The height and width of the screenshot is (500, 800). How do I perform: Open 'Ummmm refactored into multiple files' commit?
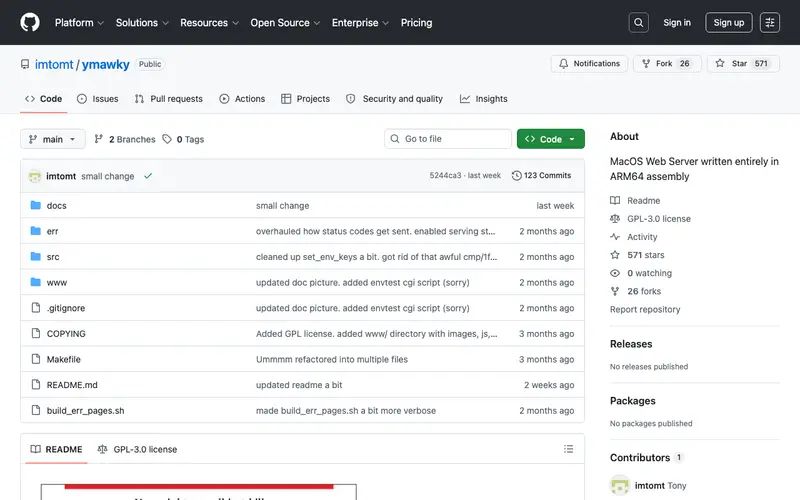tap(332, 359)
